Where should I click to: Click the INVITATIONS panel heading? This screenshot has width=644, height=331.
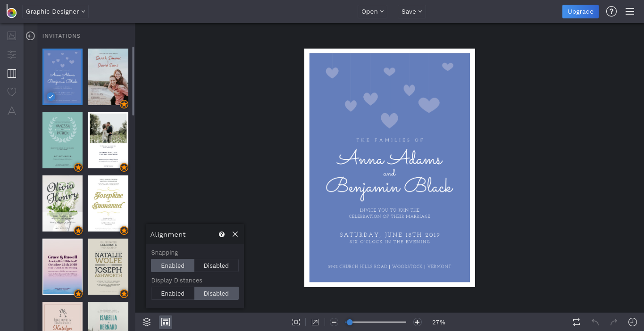click(61, 36)
